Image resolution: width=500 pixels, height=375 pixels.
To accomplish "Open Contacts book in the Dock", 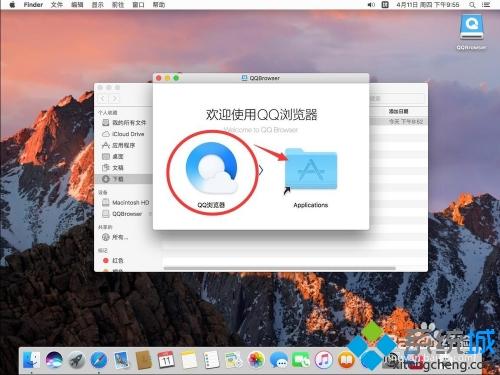I will tap(144, 360).
